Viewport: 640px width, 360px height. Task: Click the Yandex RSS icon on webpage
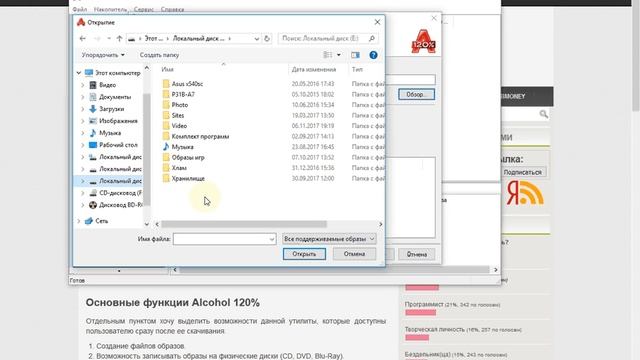525,193
